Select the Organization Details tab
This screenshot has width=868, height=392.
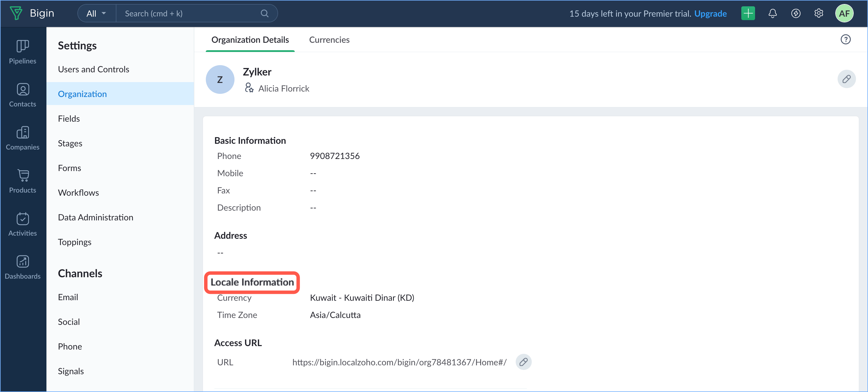coord(250,40)
